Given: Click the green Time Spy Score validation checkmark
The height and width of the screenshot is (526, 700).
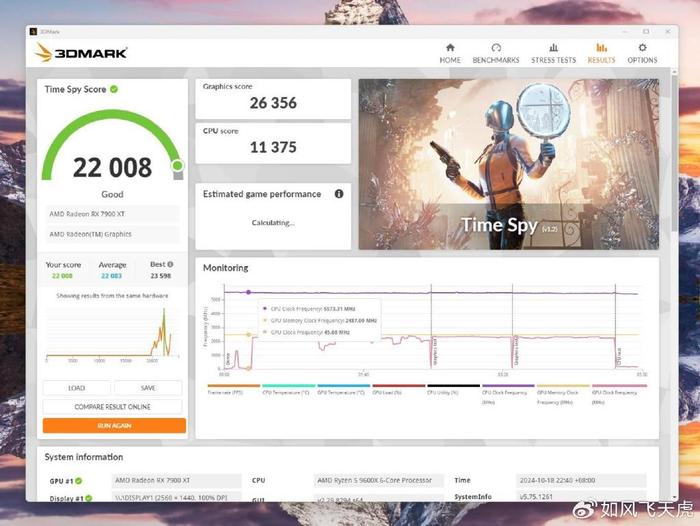Looking at the screenshot, I should click(114, 89).
